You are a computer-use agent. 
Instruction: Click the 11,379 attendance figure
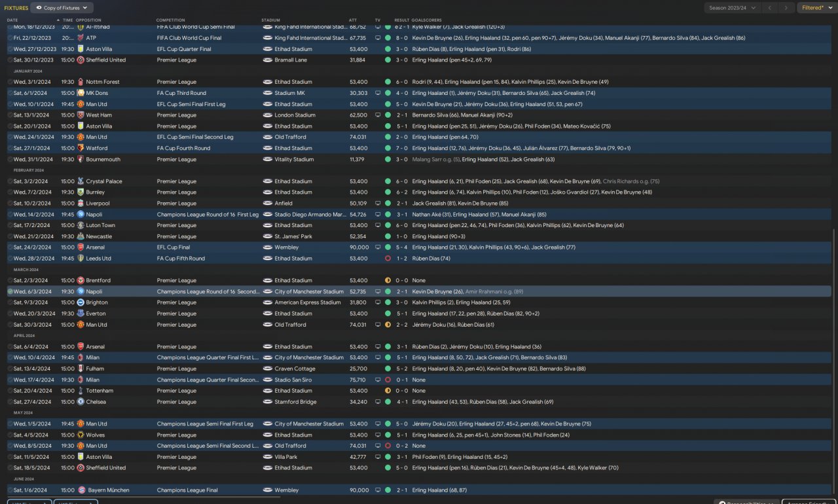coord(357,159)
